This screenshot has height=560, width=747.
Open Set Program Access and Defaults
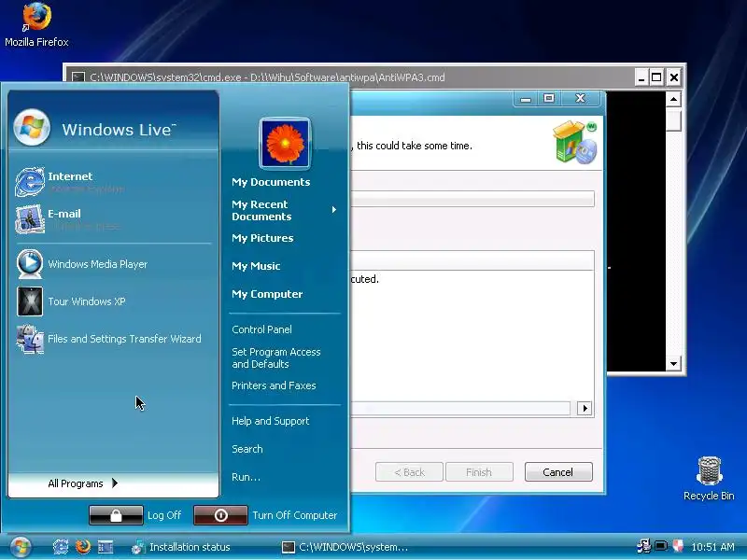click(275, 357)
